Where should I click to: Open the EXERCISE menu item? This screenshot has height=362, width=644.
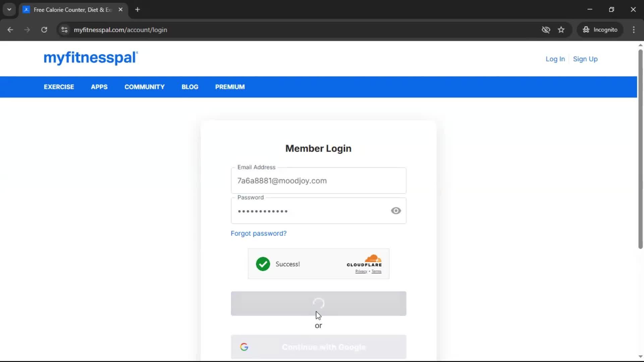[59, 87]
